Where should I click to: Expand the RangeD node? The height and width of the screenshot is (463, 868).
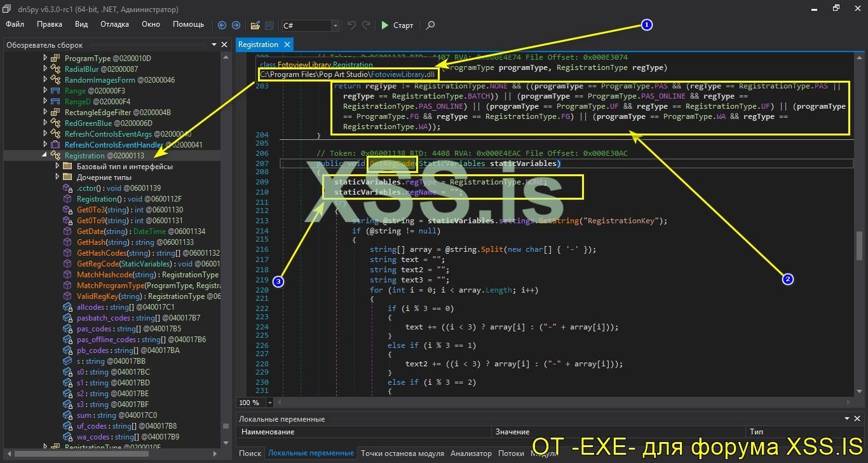46,102
